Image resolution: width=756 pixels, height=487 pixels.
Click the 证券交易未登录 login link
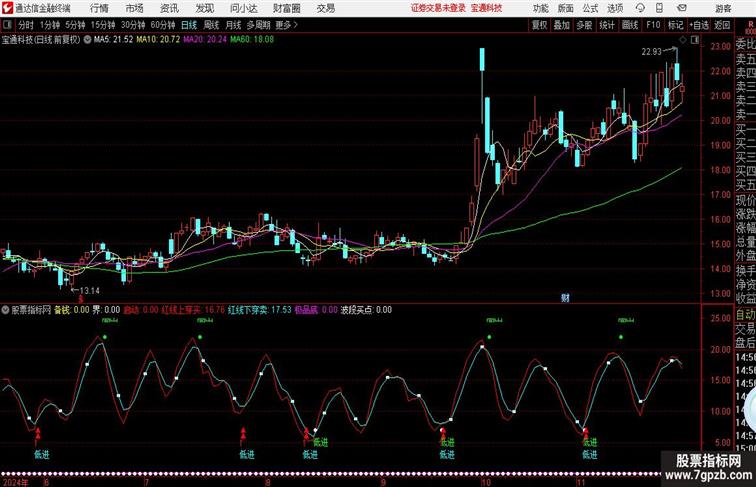point(438,8)
